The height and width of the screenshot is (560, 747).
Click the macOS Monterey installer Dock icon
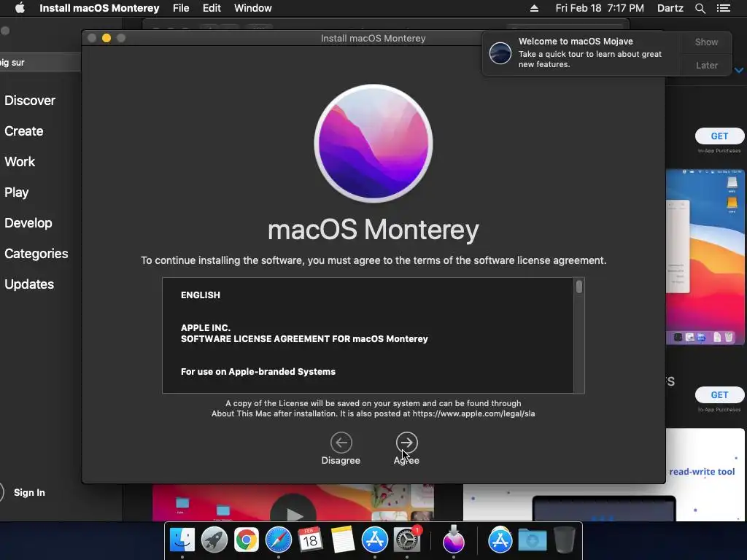coord(454,539)
